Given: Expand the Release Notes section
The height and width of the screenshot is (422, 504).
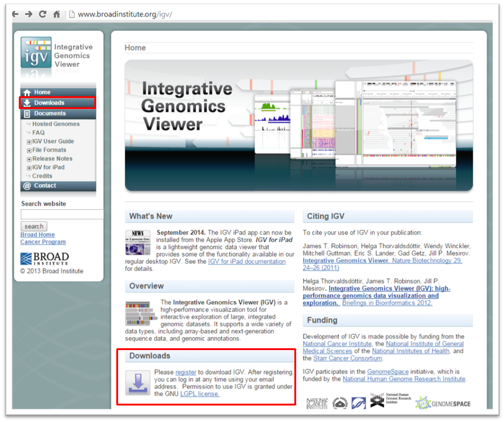Looking at the screenshot, I should (x=29, y=159).
